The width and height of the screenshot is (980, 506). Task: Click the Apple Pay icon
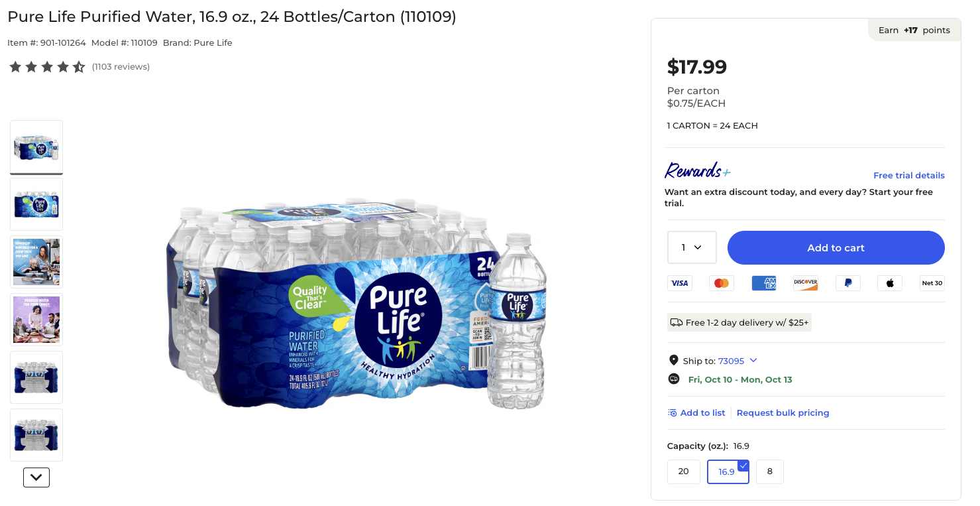(x=890, y=283)
